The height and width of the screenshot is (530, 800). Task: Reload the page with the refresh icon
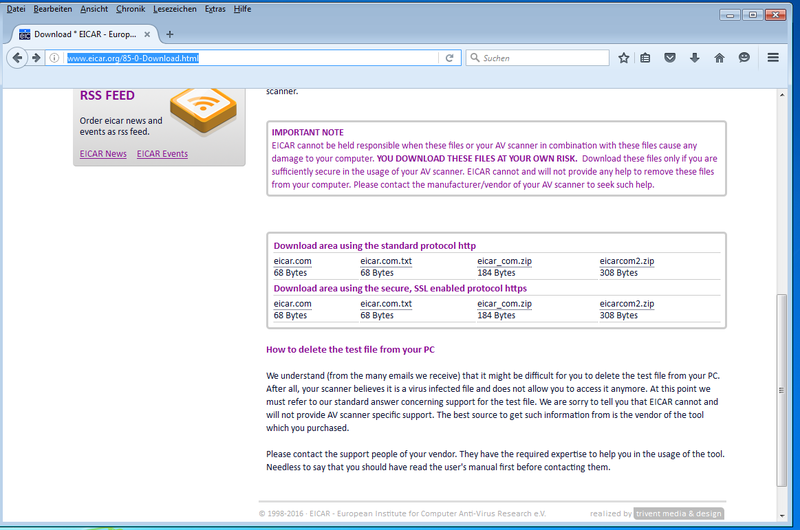pos(450,58)
